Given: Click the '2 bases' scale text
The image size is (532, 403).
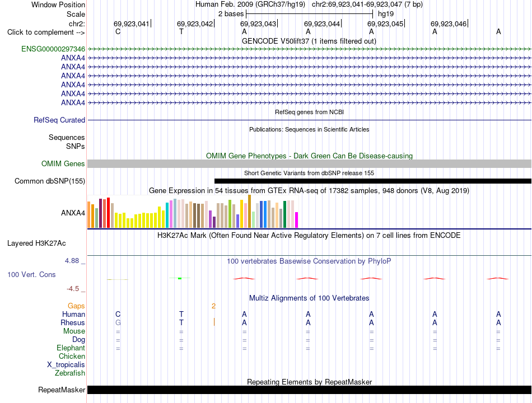Looking at the screenshot, I should point(231,14).
